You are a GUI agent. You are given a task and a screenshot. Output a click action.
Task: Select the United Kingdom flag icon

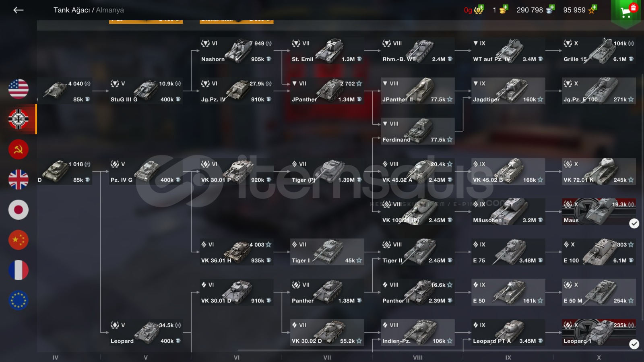[x=19, y=180]
